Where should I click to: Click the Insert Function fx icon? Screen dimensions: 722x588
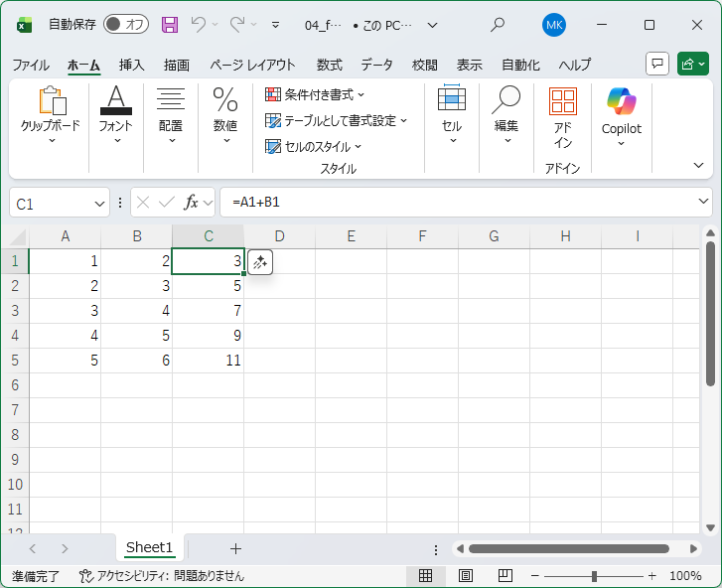tap(192, 203)
